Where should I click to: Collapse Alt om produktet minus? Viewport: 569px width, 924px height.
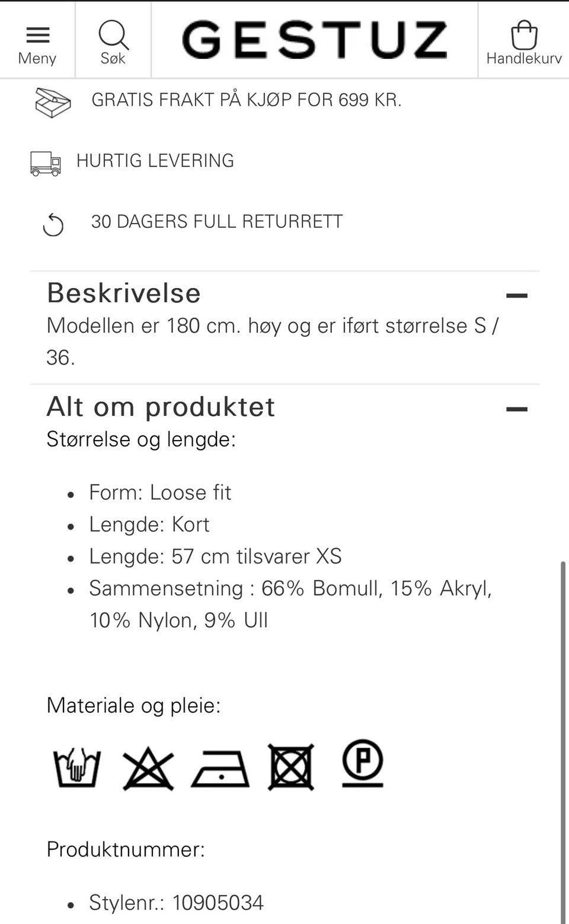[517, 409]
